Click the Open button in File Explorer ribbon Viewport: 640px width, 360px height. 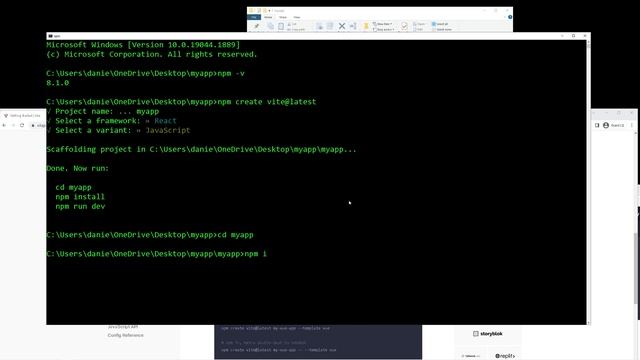pyautogui.click(x=419, y=24)
